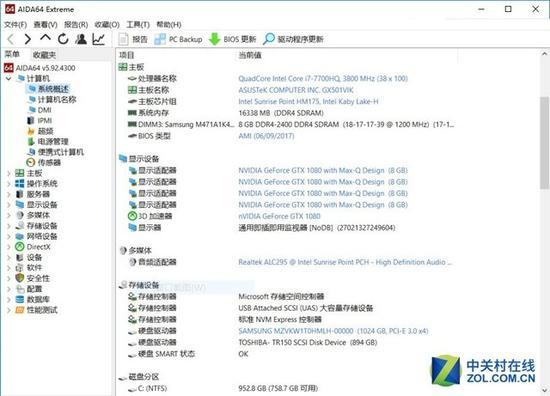The image size is (550, 396).
Task: Click the scrollbar up arrow
Action: click(x=544, y=54)
